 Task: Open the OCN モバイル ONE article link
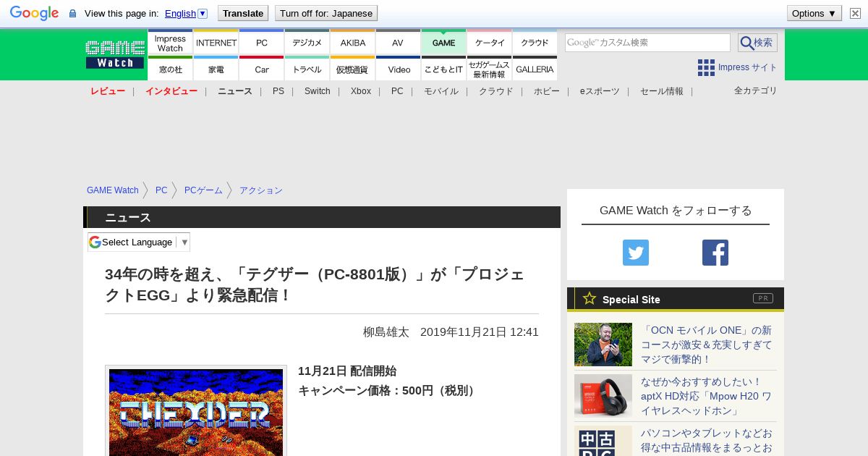(x=707, y=345)
